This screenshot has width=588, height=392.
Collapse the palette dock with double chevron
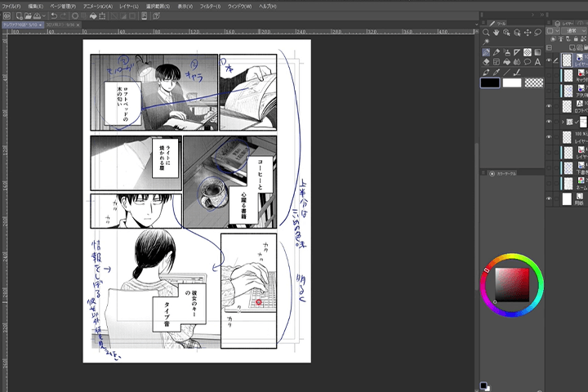pos(542,15)
